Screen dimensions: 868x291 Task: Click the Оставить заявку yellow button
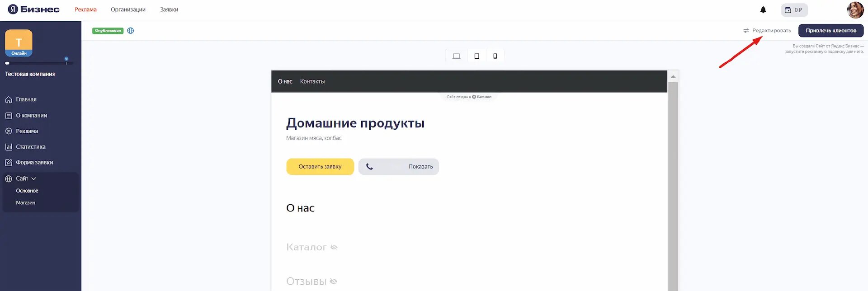pyautogui.click(x=320, y=167)
